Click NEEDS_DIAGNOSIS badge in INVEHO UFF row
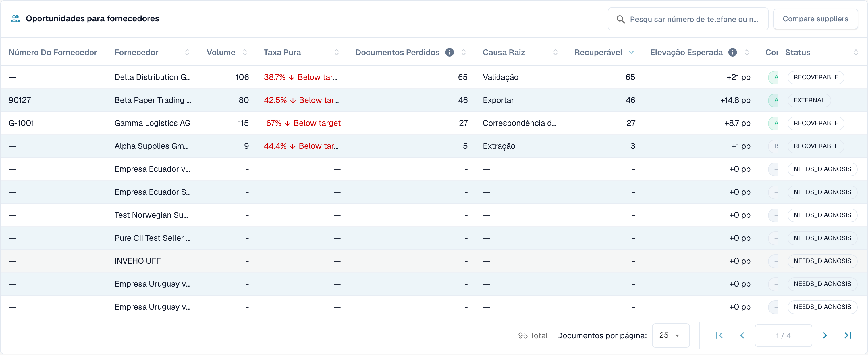868x355 pixels. click(822, 261)
